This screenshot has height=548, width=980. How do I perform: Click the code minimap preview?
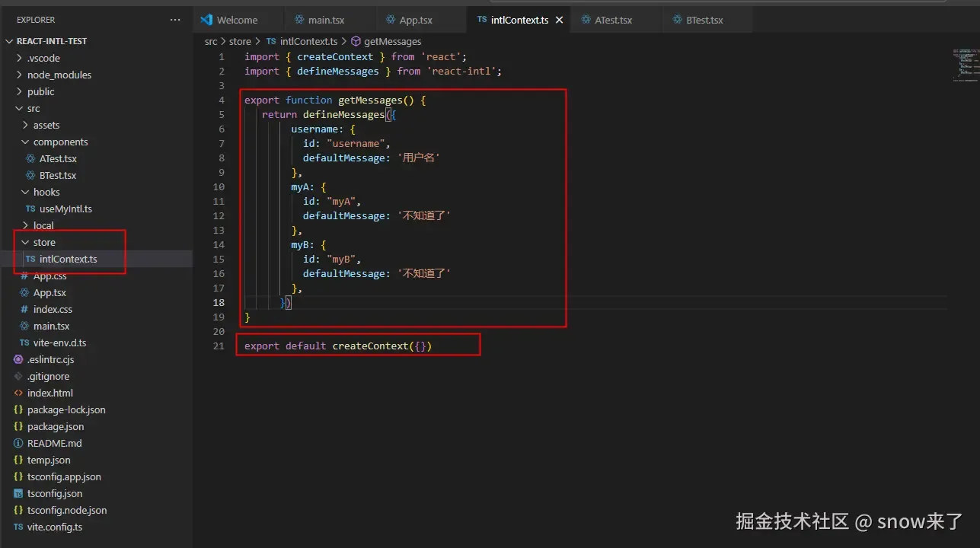click(964, 65)
